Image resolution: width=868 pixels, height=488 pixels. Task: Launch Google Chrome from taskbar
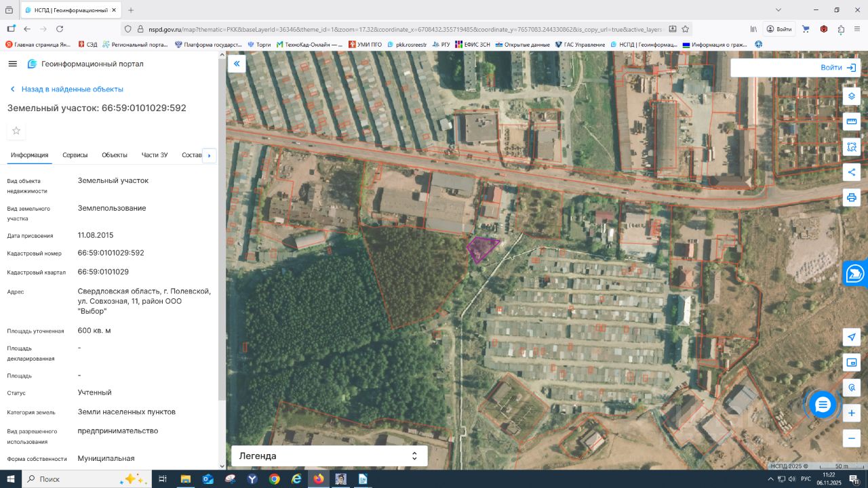click(274, 479)
